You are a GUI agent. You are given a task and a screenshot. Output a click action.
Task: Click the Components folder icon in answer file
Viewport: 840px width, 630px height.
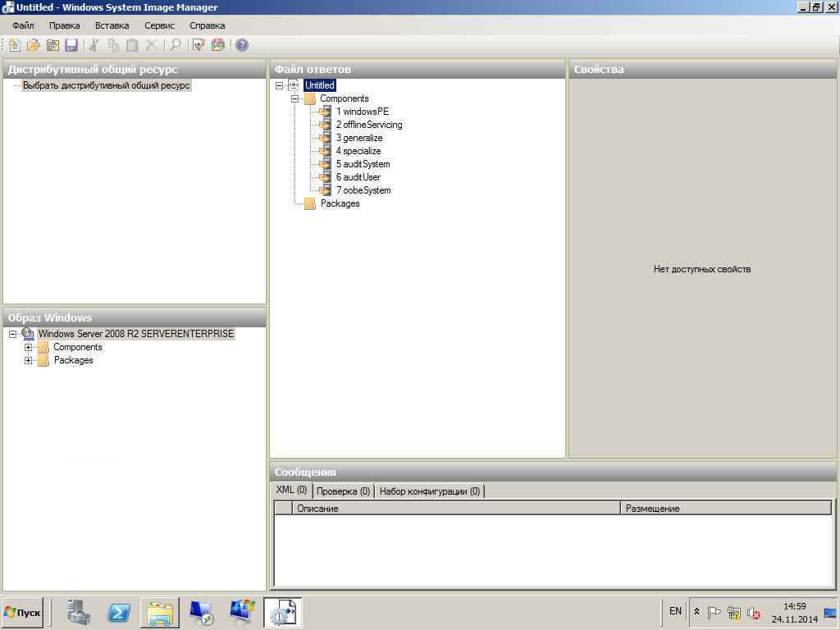click(x=309, y=98)
